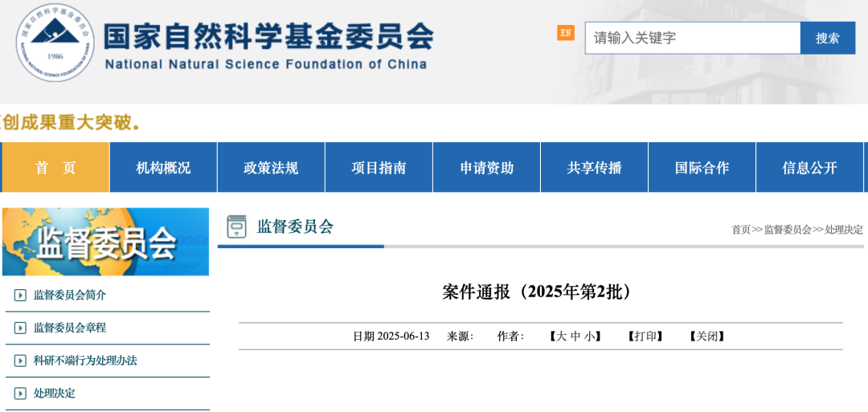Click arrow icon beside 科研不端行为处理办法

coord(20,361)
